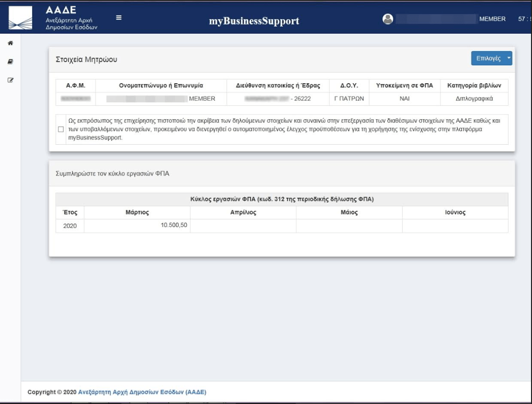
Task: Click the myBusinessSupport header title
Action: point(254,21)
